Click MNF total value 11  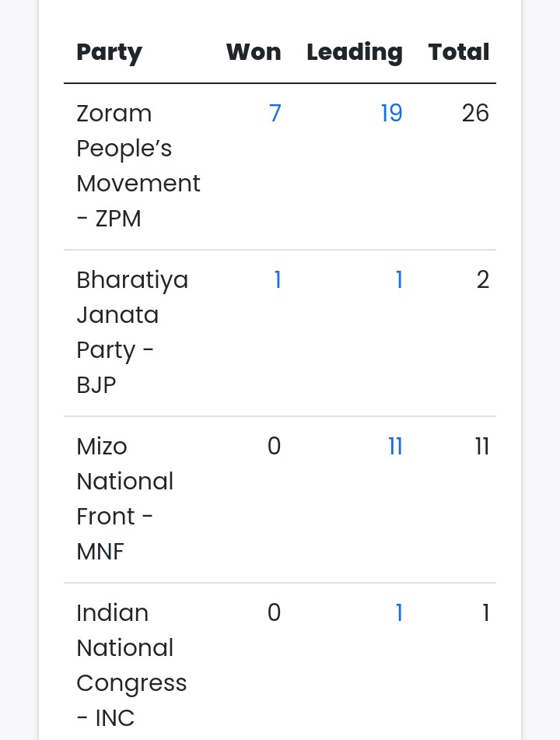[x=482, y=447]
